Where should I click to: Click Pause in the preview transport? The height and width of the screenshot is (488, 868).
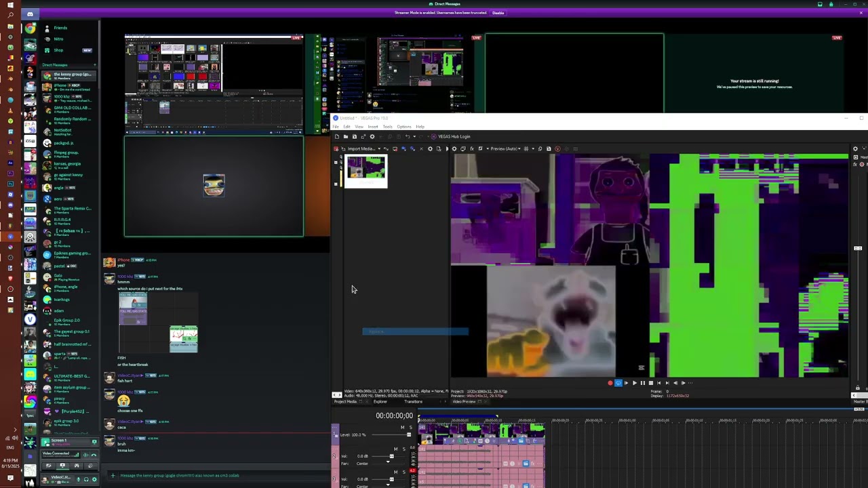(x=642, y=383)
